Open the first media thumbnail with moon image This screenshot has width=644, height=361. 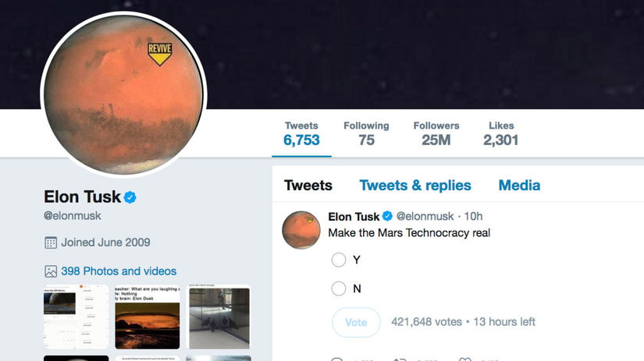76,317
